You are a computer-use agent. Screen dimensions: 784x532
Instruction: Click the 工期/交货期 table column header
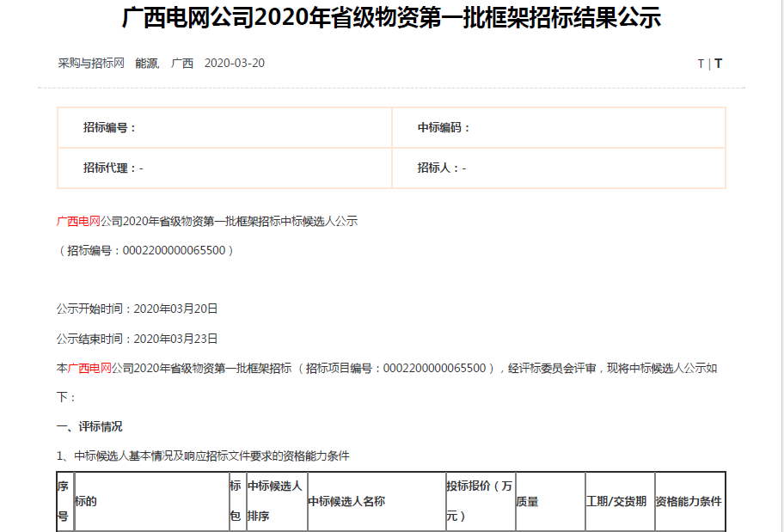[x=616, y=502]
